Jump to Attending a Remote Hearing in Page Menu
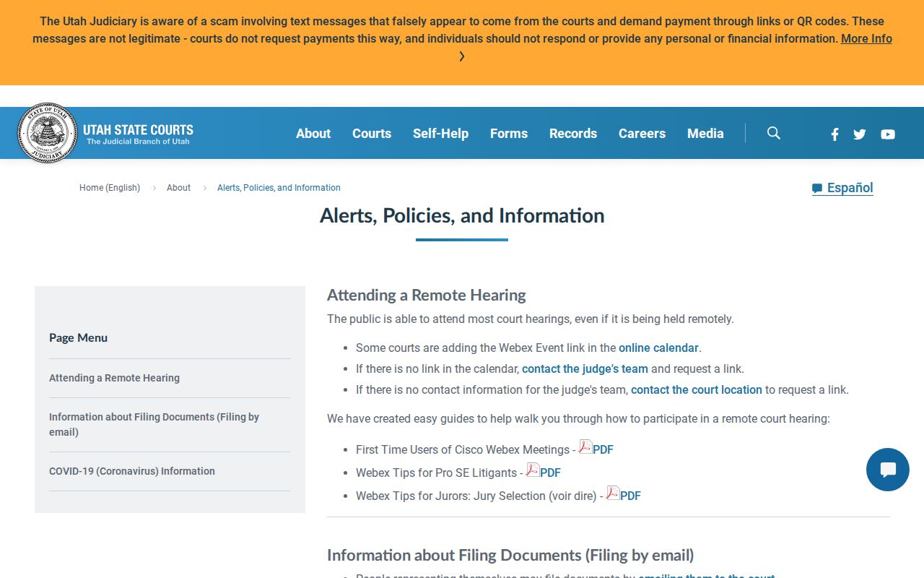The height and width of the screenshot is (578, 924). tap(114, 378)
